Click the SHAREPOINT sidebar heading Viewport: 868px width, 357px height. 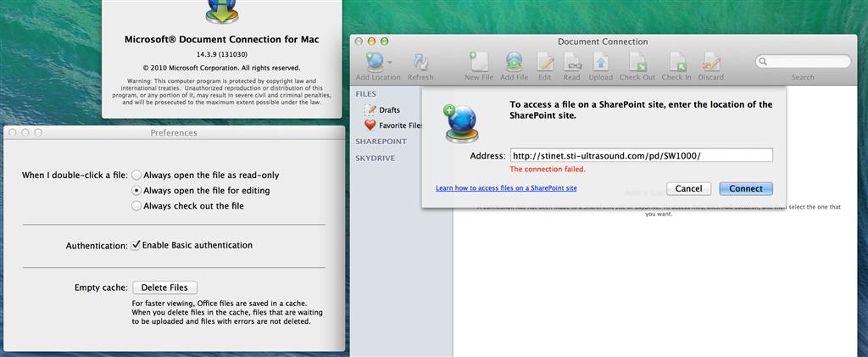coord(381,142)
